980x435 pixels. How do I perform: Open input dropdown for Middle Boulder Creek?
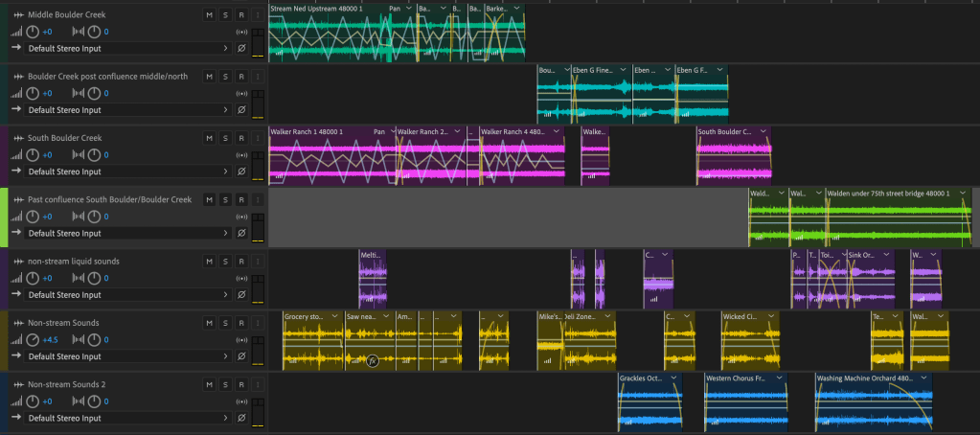pyautogui.click(x=226, y=48)
